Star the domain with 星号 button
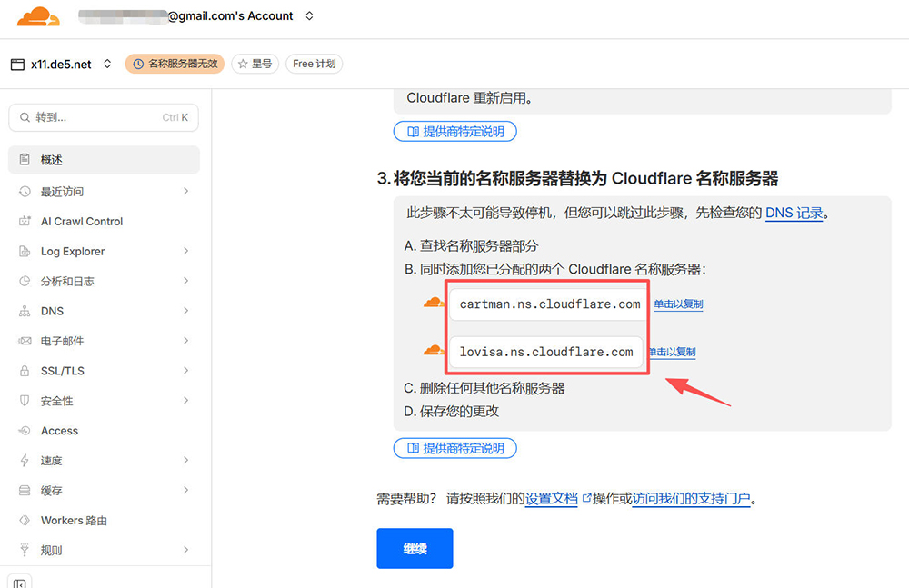Viewport: 909px width, 588px height. click(x=255, y=64)
